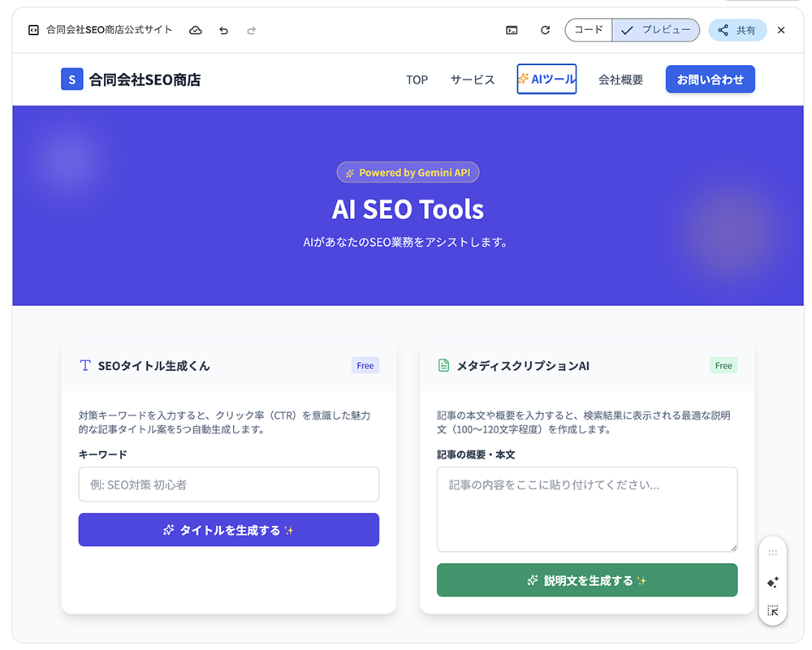Screen dimensions: 812x650
Task: Click the keyword input field under キーワード
Action: pos(228,484)
